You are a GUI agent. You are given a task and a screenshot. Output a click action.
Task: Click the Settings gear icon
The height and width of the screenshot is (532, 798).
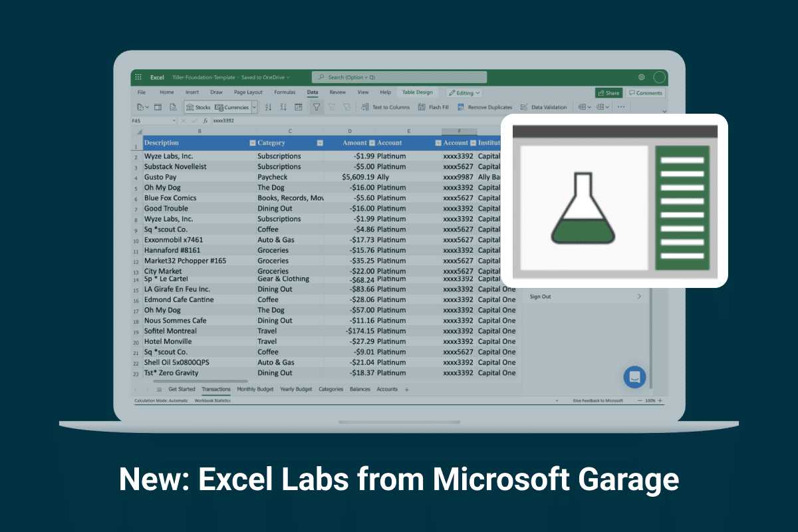click(641, 77)
